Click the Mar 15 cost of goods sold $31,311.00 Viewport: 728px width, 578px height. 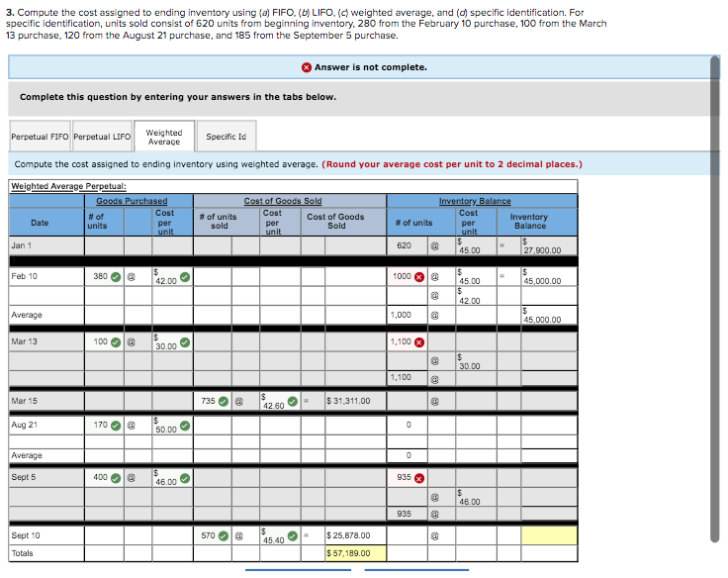pyautogui.click(x=356, y=401)
